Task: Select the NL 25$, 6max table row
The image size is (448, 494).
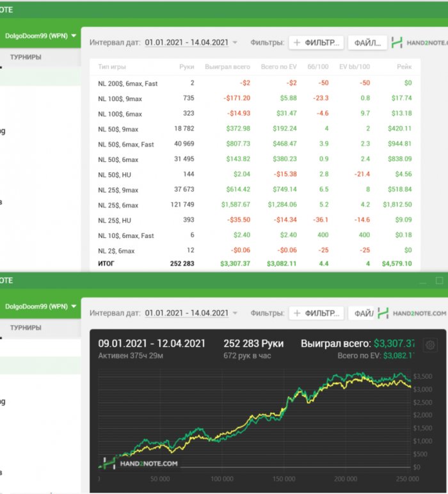Action: click(x=118, y=205)
